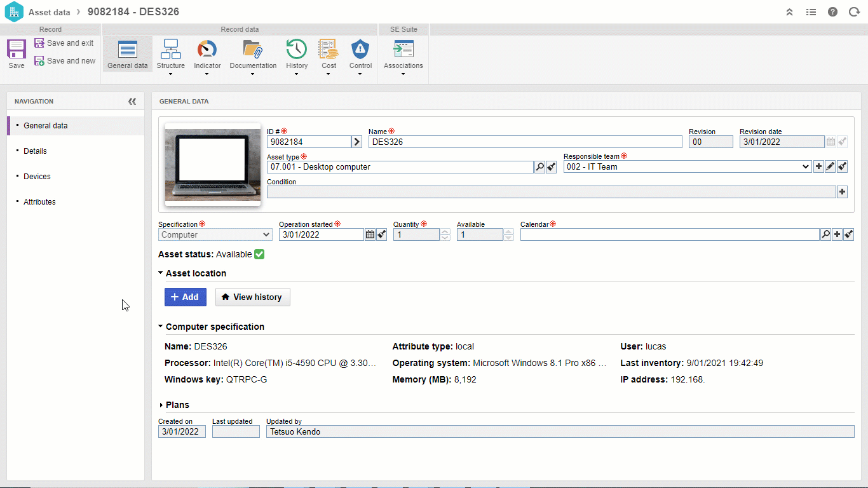The image size is (868, 488).
Task: Click the ID # input field
Action: point(309,142)
